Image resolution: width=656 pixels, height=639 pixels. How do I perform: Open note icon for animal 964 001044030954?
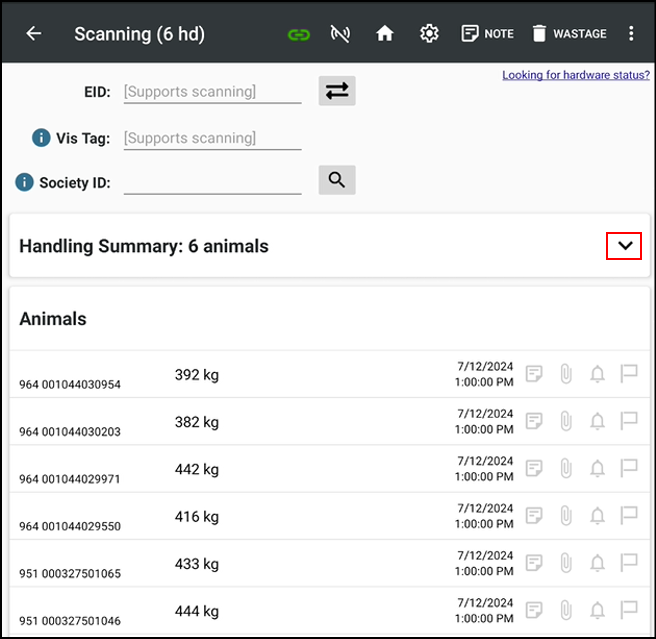tap(535, 374)
